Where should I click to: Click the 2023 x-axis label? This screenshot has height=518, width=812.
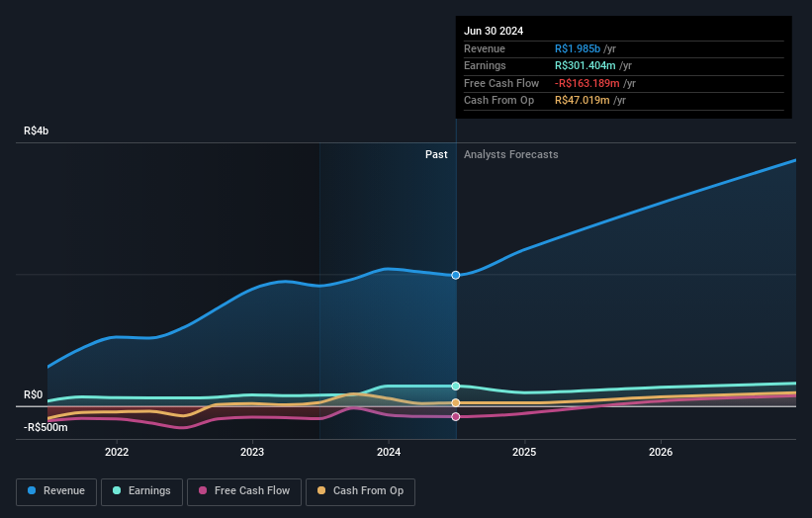252,453
